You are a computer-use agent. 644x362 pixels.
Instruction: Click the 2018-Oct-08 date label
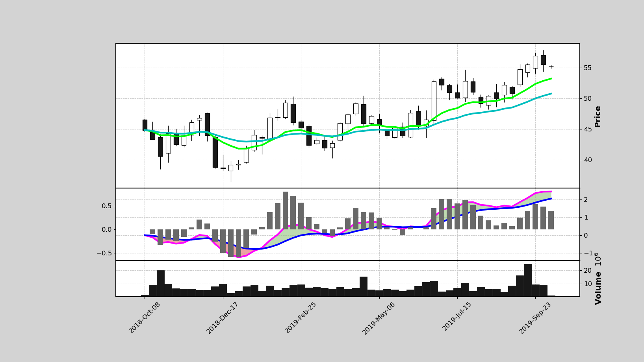145,318
